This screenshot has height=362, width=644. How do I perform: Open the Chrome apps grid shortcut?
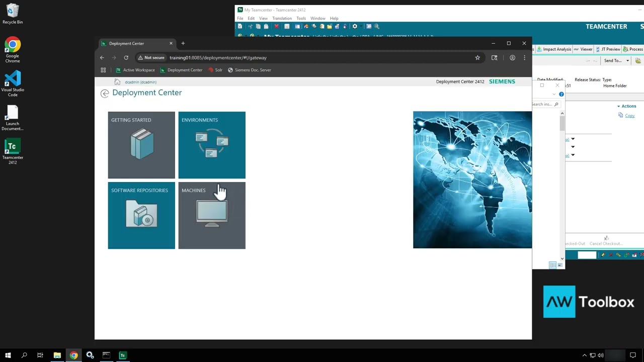pos(103,70)
